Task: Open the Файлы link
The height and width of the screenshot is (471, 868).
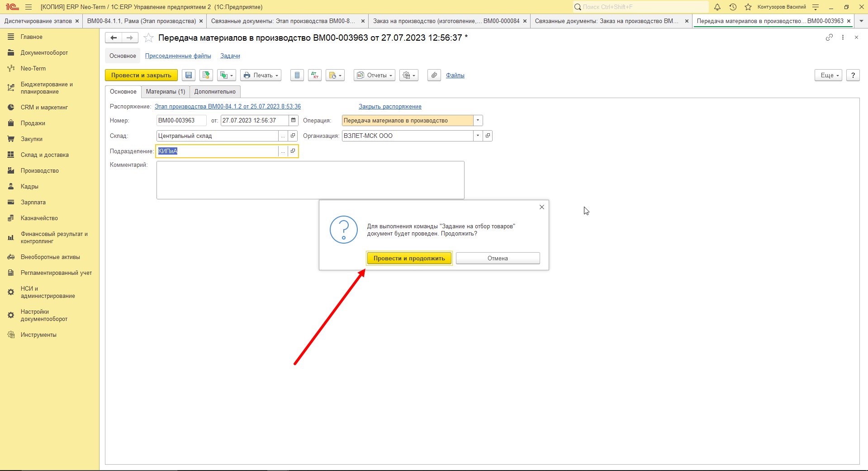Action: (x=455, y=75)
